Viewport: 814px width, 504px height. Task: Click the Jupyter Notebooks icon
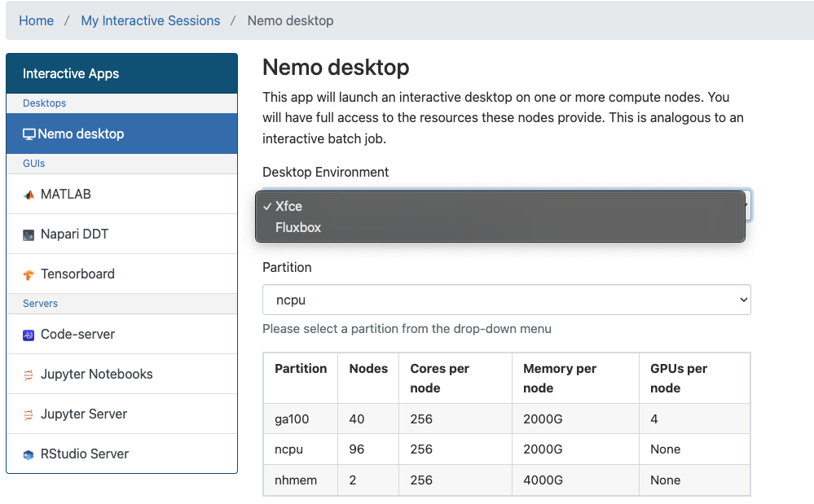29,375
